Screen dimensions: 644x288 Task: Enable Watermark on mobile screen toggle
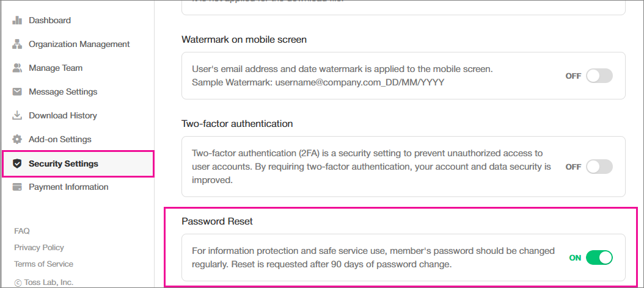click(x=599, y=76)
